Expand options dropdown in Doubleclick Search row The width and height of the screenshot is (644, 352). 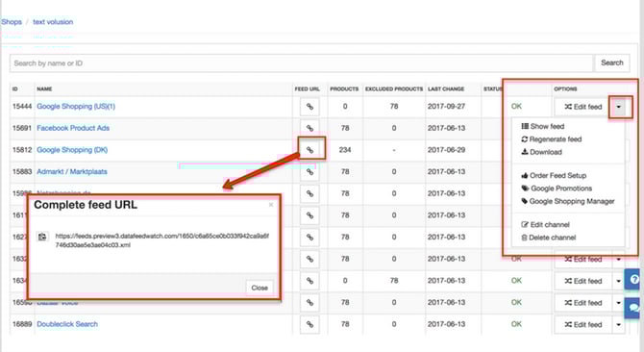tap(619, 324)
